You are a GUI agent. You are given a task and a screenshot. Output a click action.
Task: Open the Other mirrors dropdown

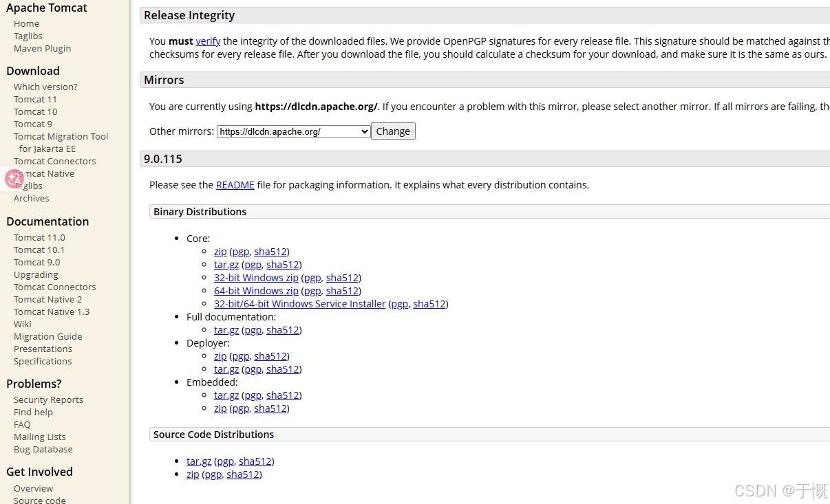tap(294, 131)
